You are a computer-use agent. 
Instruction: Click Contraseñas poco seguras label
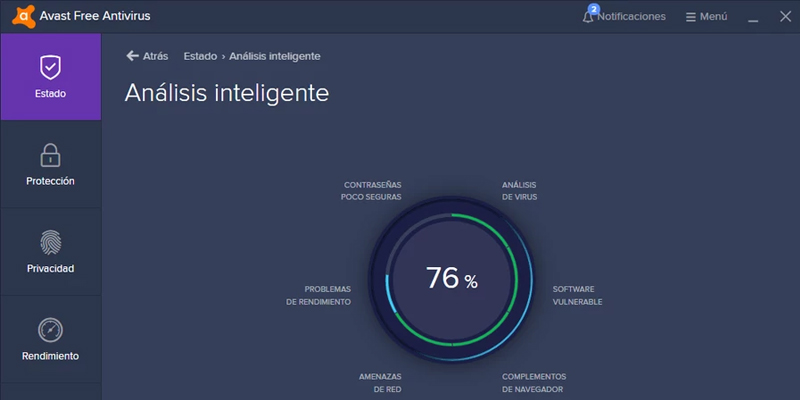coord(372,191)
